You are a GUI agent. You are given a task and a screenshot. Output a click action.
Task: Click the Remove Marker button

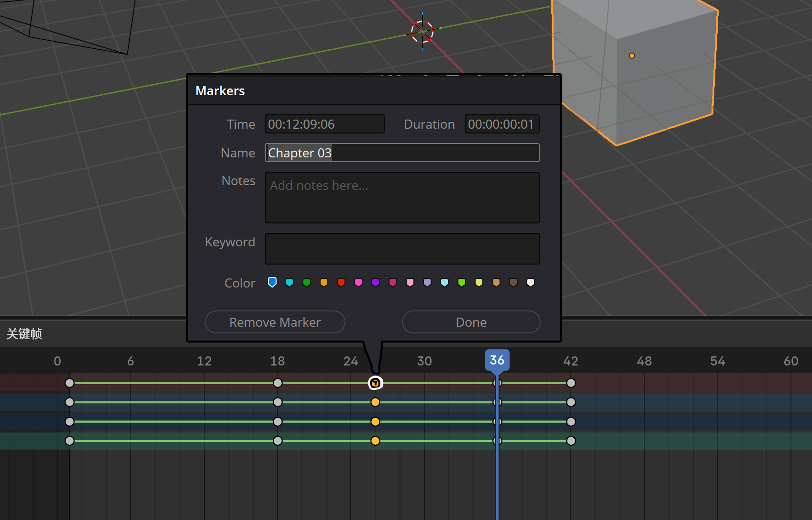pos(275,322)
